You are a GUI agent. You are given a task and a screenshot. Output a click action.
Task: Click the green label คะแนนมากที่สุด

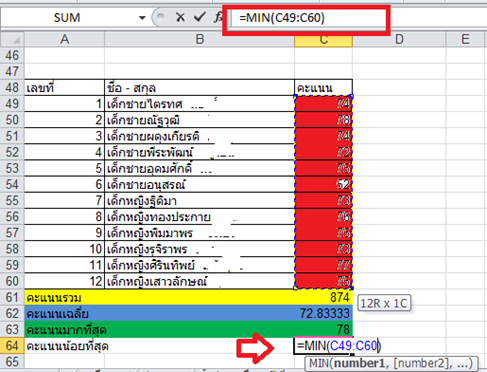point(67,330)
